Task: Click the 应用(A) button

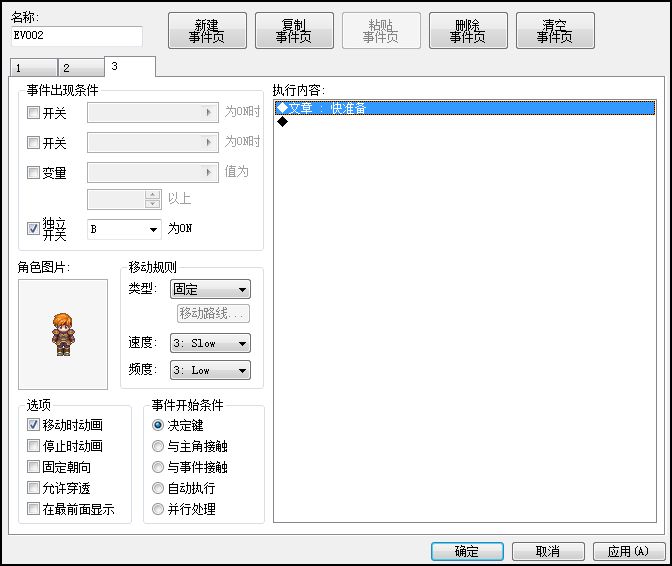Action: coord(629,551)
